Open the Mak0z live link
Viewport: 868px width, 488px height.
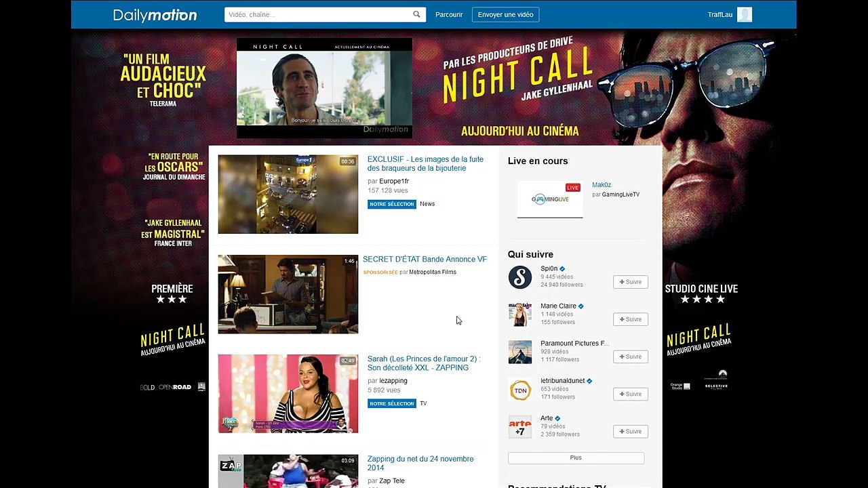601,185
